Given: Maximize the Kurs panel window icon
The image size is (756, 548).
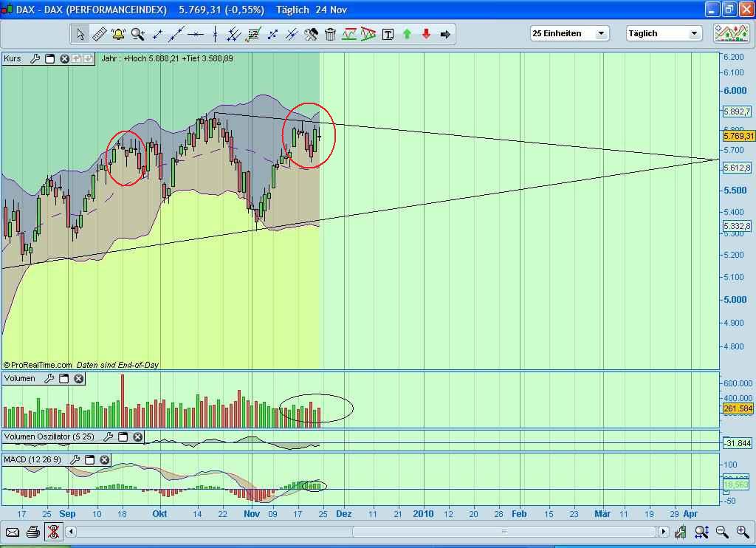Looking at the screenshot, I should (49, 59).
